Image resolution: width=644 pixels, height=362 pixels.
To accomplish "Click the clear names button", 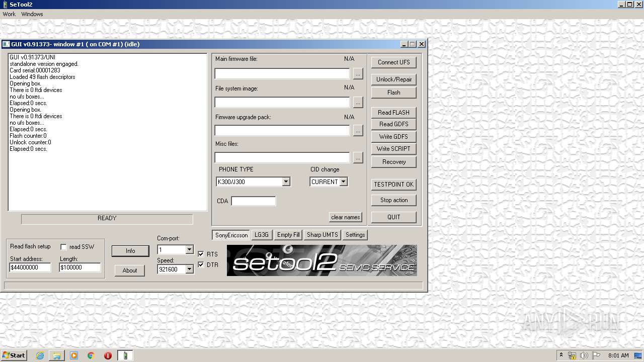I will click(346, 217).
